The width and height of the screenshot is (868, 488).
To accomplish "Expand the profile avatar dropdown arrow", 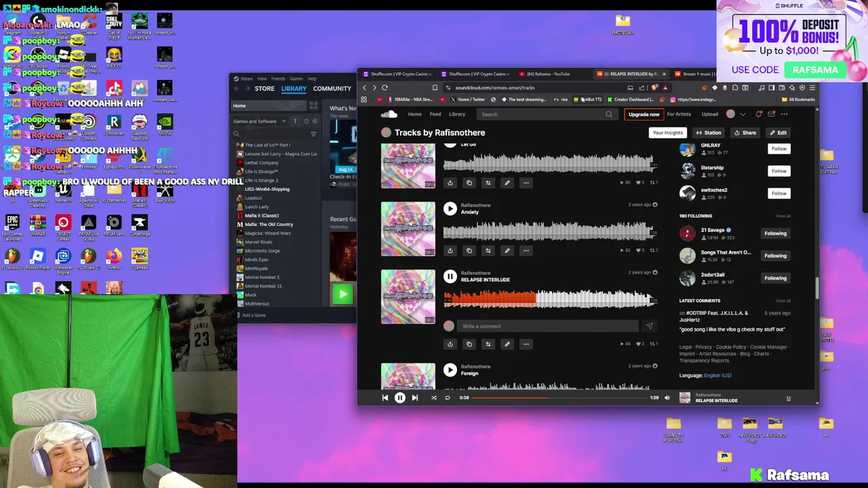I will coord(743,115).
